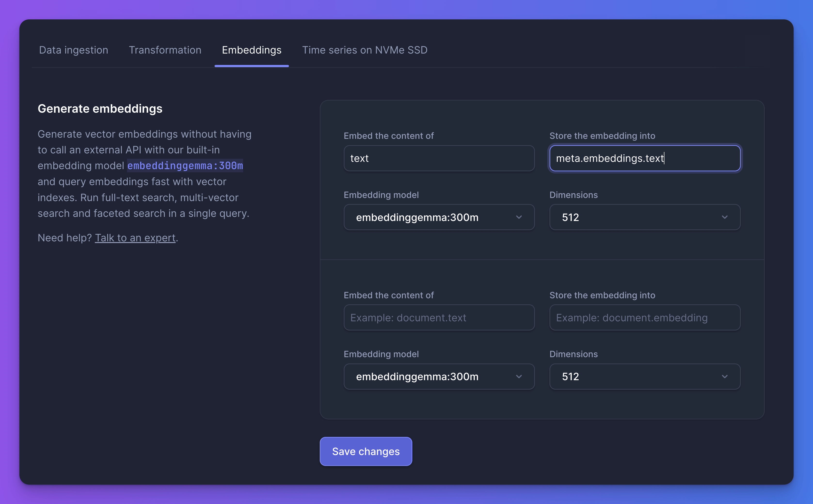Click the Generate embeddings heading
Screen dimensions: 813x504
100,108
